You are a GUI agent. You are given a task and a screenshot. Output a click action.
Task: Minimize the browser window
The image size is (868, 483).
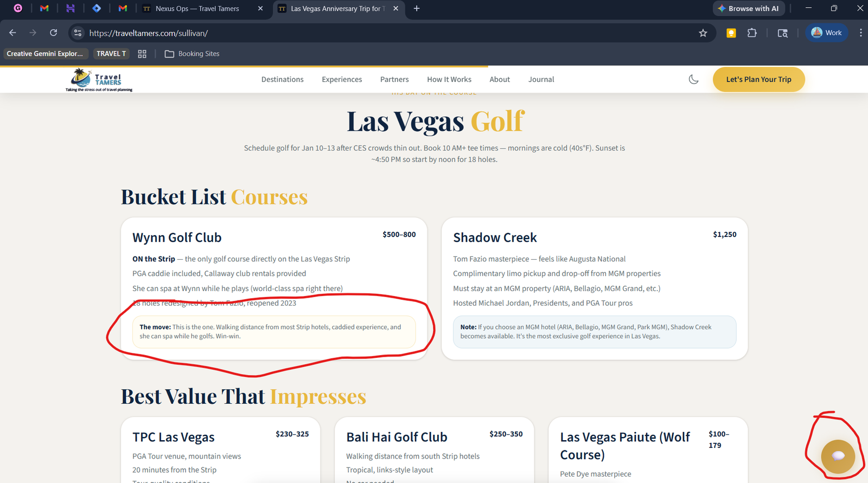point(808,8)
